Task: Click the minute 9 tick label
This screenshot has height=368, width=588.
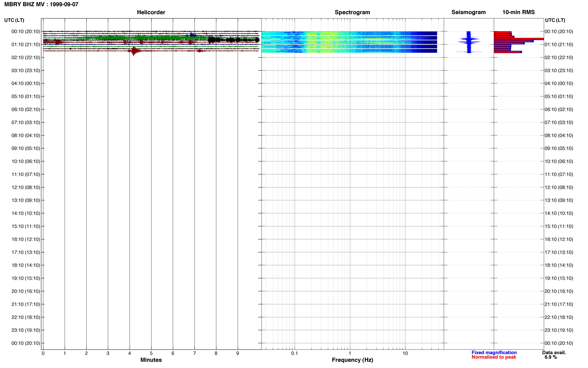Action: [x=238, y=353]
